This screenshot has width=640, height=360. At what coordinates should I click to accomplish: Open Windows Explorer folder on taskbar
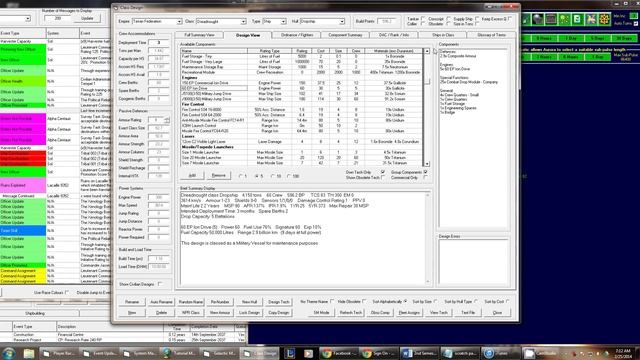pos(29,353)
